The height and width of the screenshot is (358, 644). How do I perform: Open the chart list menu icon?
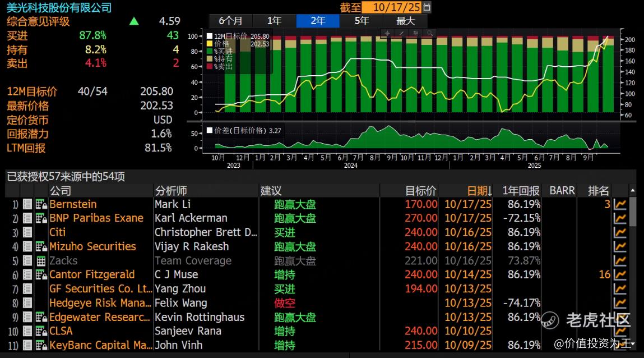416,33
